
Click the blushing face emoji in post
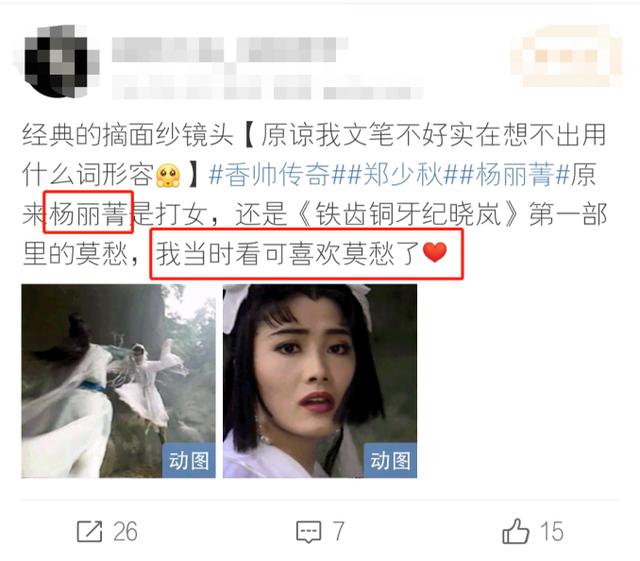(168, 175)
